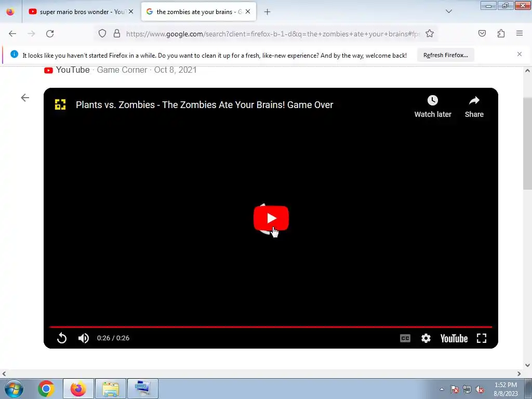This screenshot has width=532, height=399.
Task: Replay the video with the replay icon
Action: [x=62, y=338]
